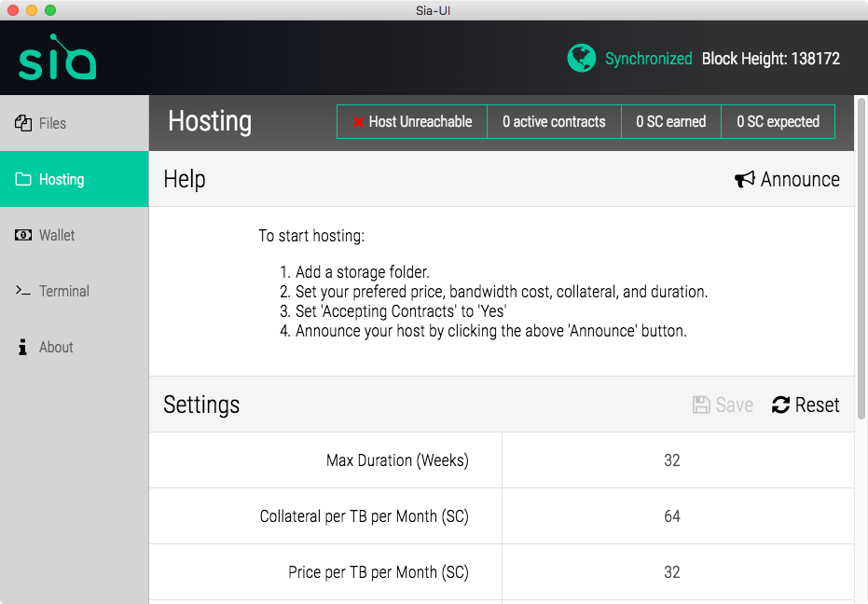Click the Hosting folder icon in the sidebar
Image resolution: width=868 pixels, height=604 pixels.
pyautogui.click(x=23, y=179)
